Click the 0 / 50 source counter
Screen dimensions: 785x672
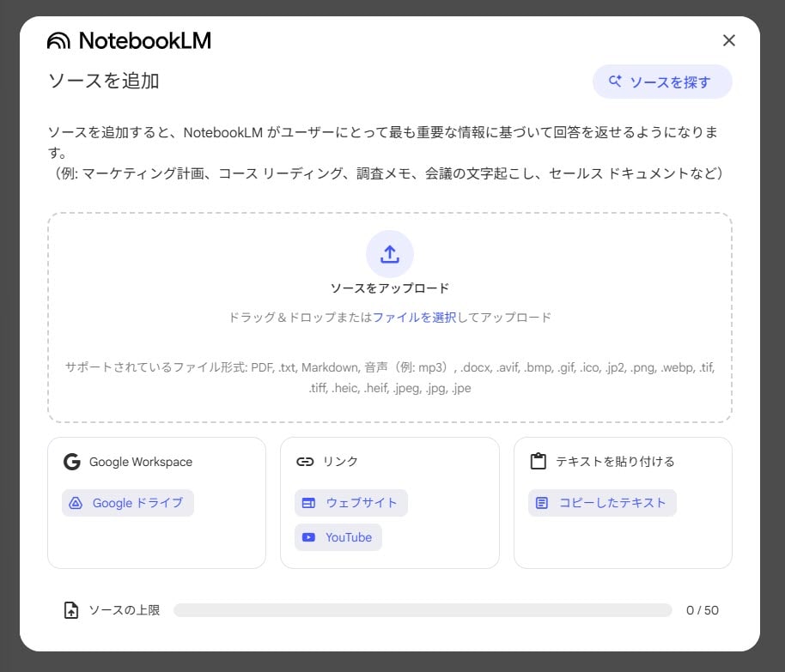[x=702, y=610]
